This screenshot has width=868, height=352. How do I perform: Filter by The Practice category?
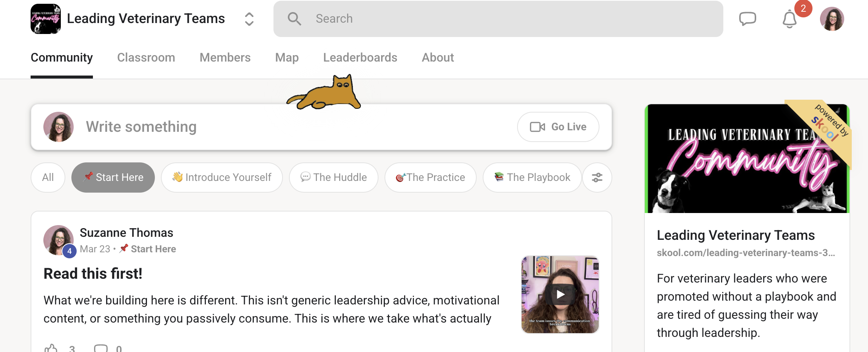pyautogui.click(x=431, y=178)
